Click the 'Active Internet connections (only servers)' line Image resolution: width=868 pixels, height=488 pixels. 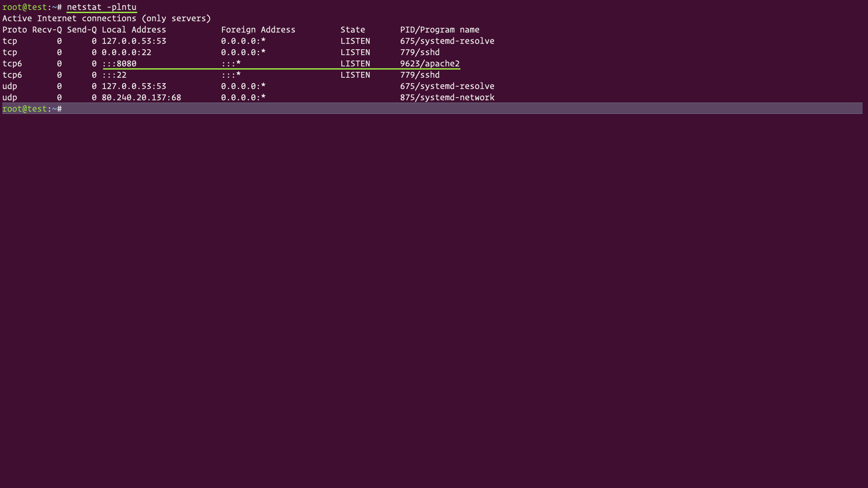coord(107,19)
